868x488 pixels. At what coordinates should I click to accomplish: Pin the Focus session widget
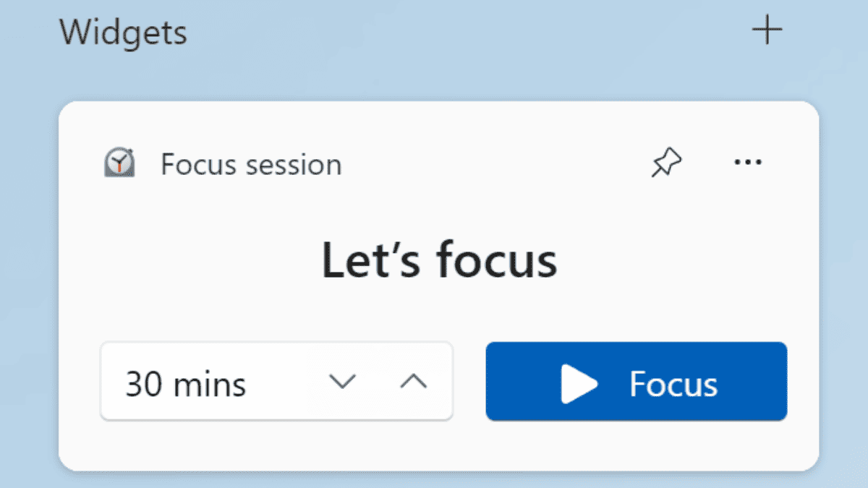(666, 163)
